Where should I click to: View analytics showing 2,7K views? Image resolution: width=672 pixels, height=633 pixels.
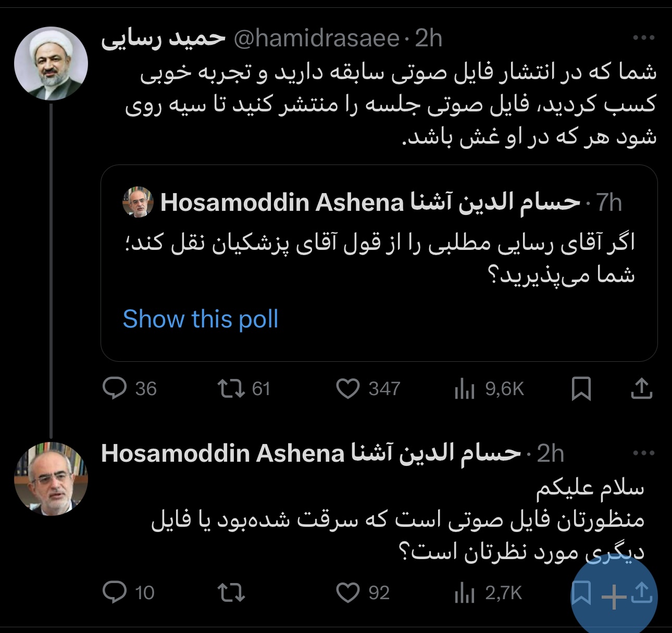pyautogui.click(x=464, y=592)
